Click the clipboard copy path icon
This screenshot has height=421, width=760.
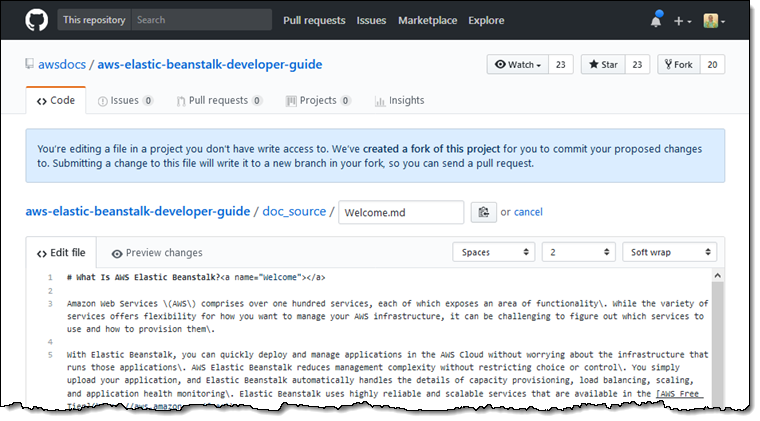point(483,212)
